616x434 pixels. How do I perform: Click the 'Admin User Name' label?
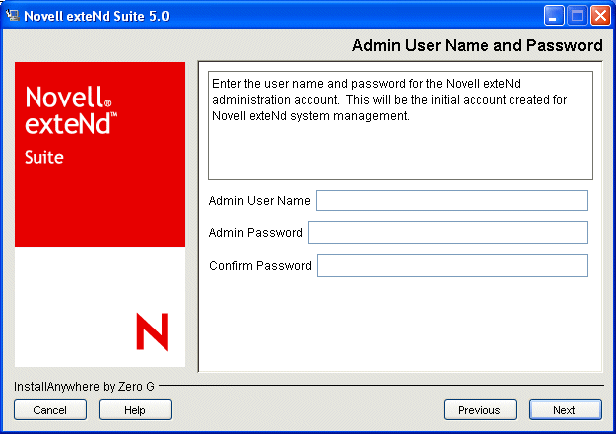coord(259,201)
